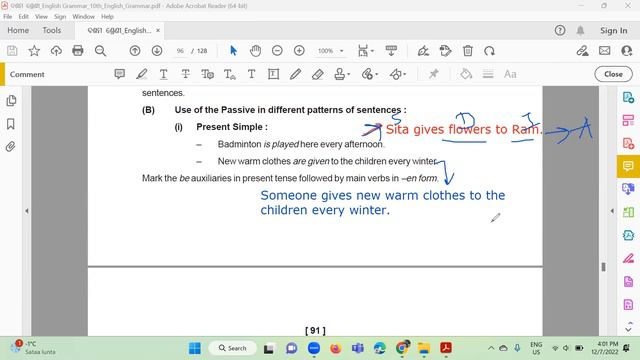Select the Replace text tool
640x360 pixels.
pos(207,74)
